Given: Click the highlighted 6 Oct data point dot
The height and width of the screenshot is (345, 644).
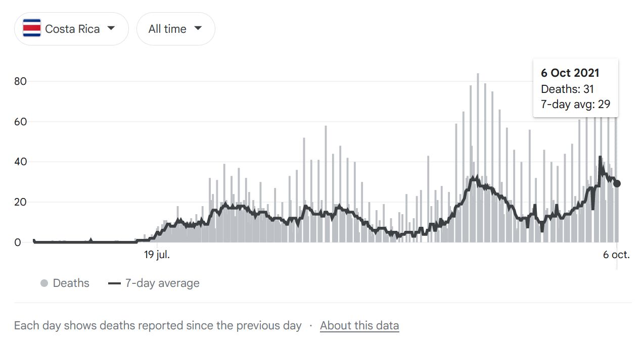Looking at the screenshot, I should pos(617,183).
